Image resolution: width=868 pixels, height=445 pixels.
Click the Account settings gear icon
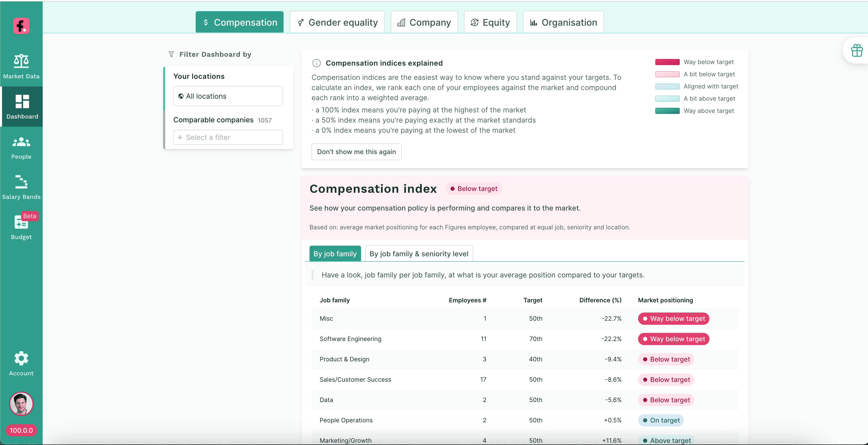(x=21, y=358)
